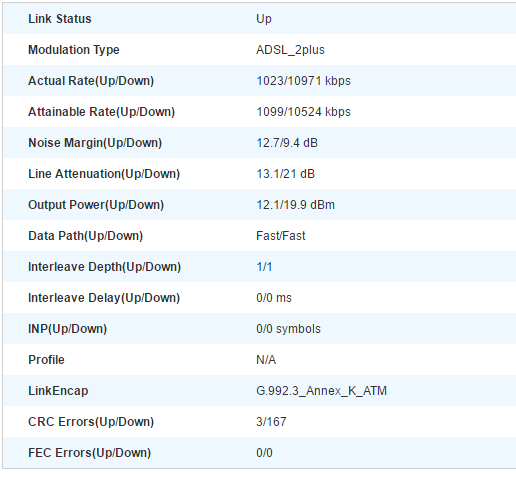The width and height of the screenshot is (516, 478).
Task: Click the FEC Errors(Up/Down) label
Action: coord(90,453)
